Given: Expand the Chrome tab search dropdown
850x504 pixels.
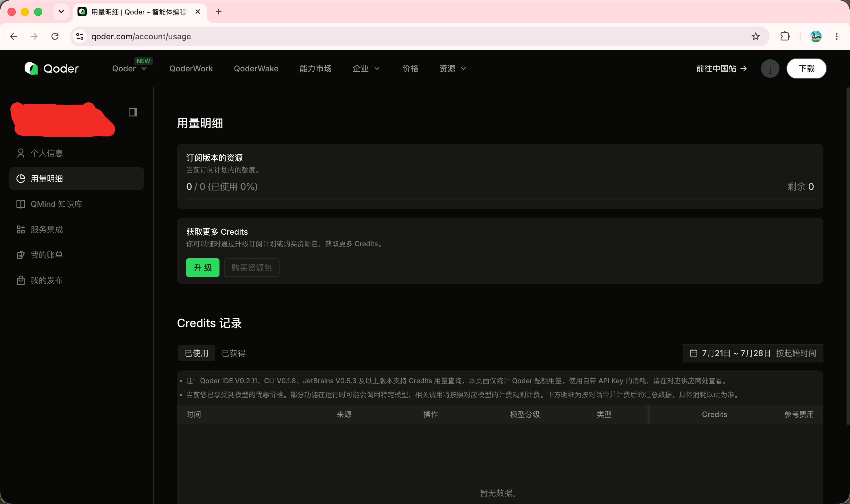Looking at the screenshot, I should [61, 12].
